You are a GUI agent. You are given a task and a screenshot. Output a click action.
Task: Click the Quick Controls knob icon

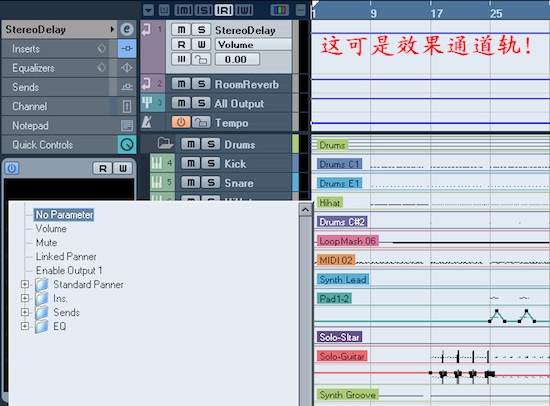point(127,145)
